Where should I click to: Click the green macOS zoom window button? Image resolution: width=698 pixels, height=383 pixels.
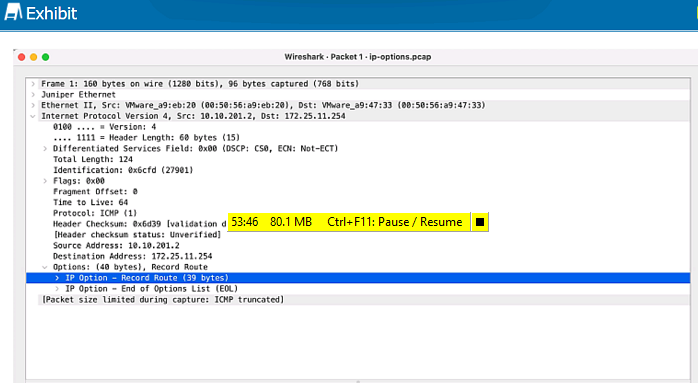45,57
